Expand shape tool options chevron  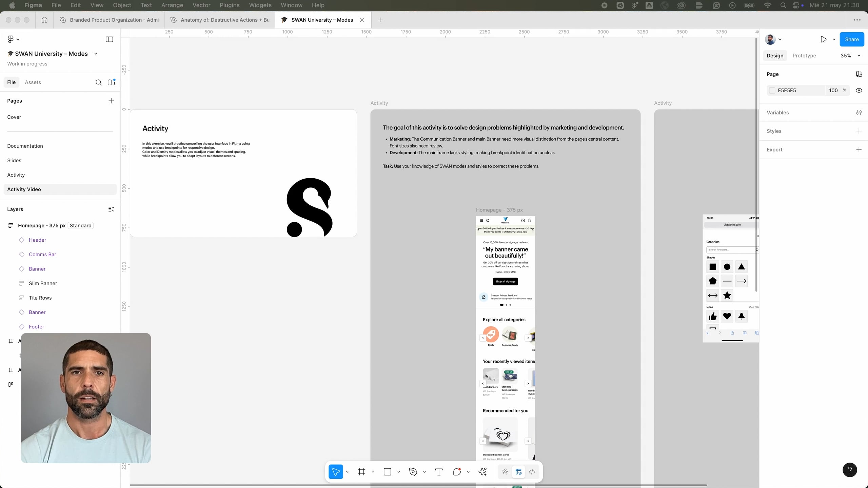click(398, 472)
